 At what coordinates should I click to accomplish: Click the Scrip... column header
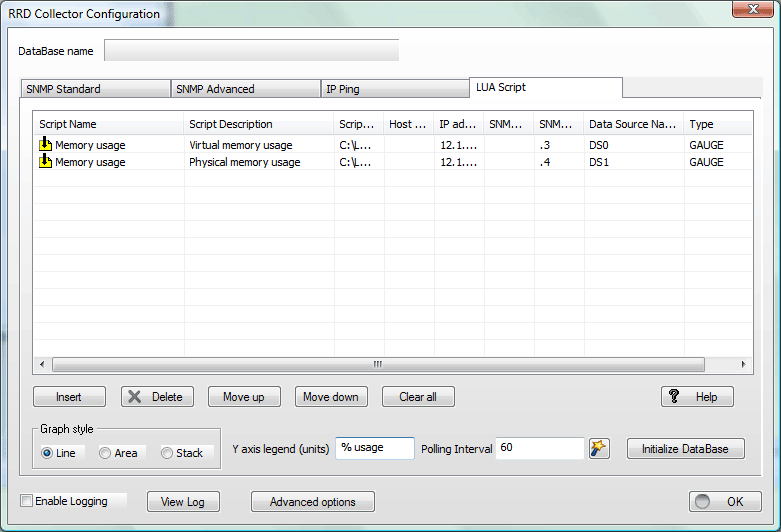tap(359, 124)
